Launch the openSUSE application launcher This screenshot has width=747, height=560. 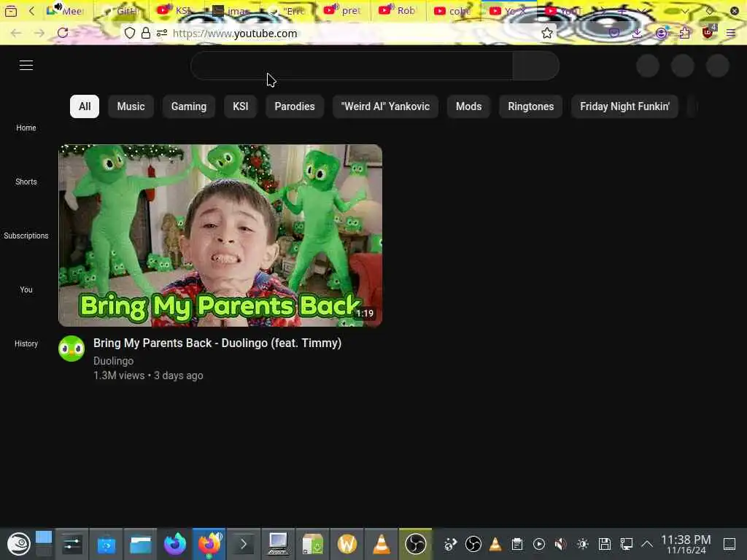coord(18,544)
